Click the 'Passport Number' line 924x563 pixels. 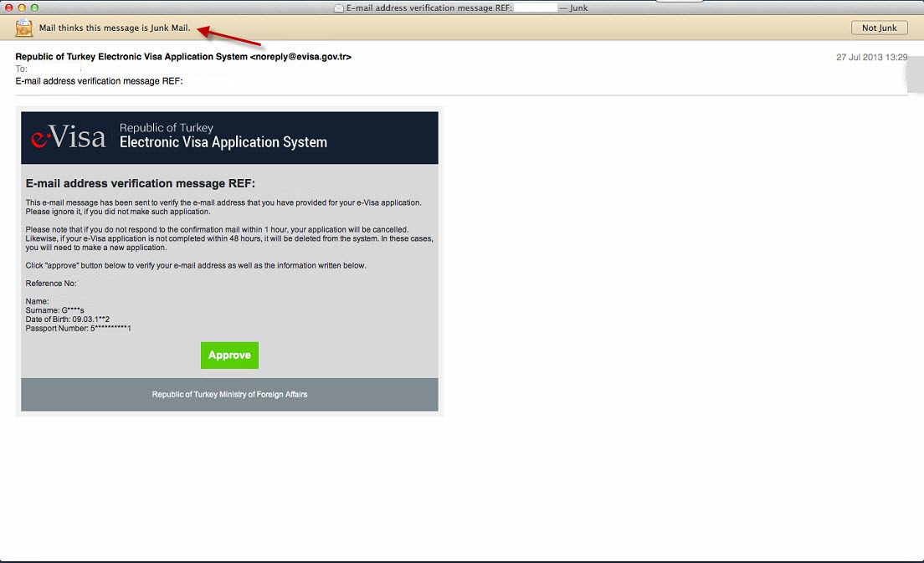tap(79, 328)
